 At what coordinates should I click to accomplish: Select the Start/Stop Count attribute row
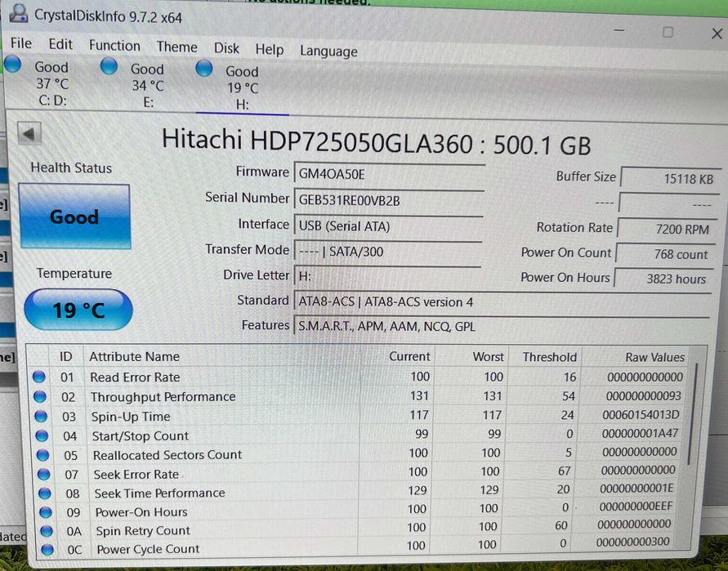359,435
